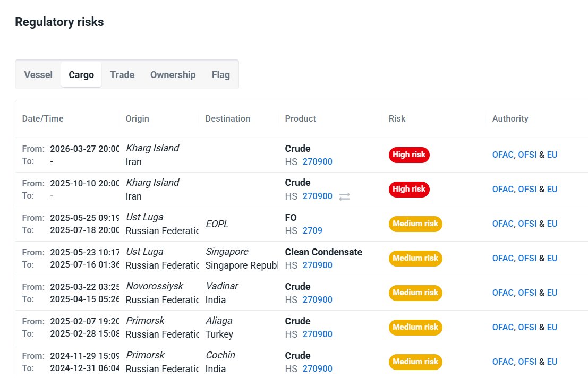Click the Authority column header
The width and height of the screenshot is (588, 386).
pyautogui.click(x=510, y=118)
